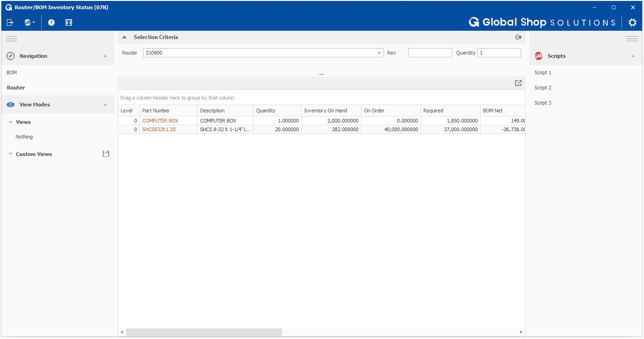Open the COMPUTER BOX part number link
The image size is (644, 339).
click(160, 121)
